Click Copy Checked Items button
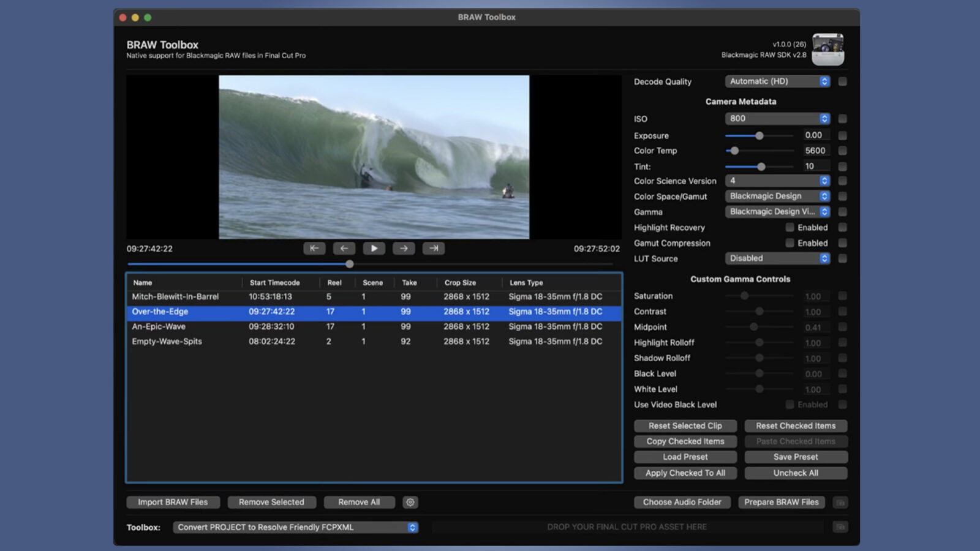980x551 pixels. click(685, 441)
